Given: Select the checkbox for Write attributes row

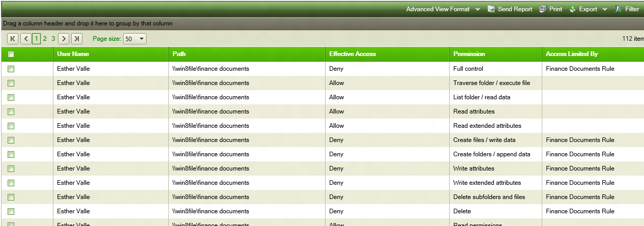Looking at the screenshot, I should coord(11,168).
